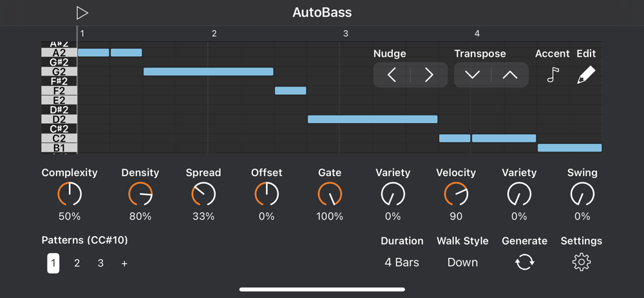Click the Complexity knob

pyautogui.click(x=70, y=194)
